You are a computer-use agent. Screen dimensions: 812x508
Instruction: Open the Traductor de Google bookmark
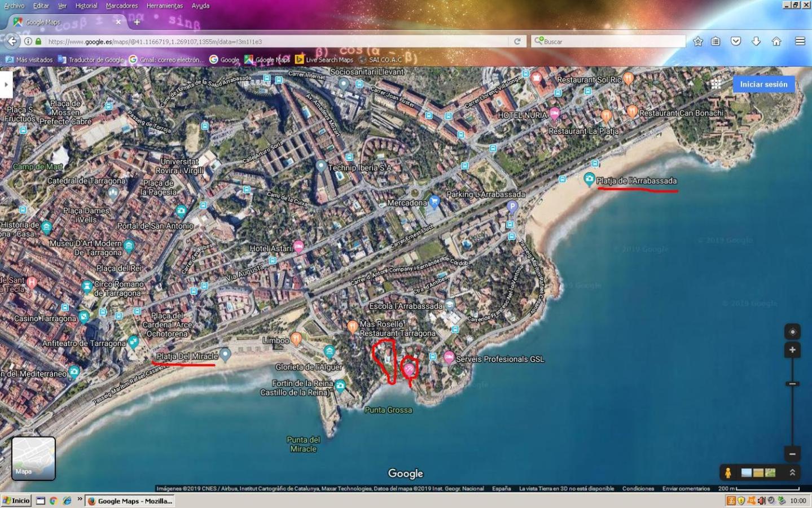pos(91,59)
